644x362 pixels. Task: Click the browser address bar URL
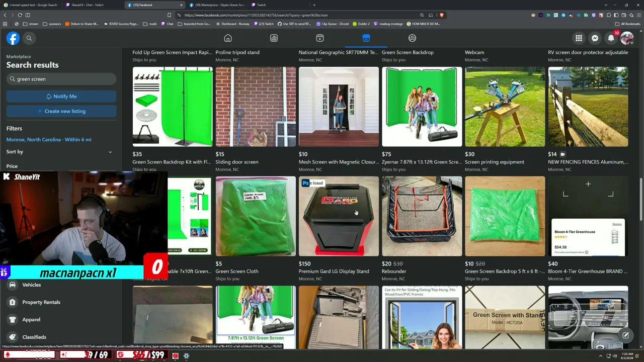tap(256, 15)
